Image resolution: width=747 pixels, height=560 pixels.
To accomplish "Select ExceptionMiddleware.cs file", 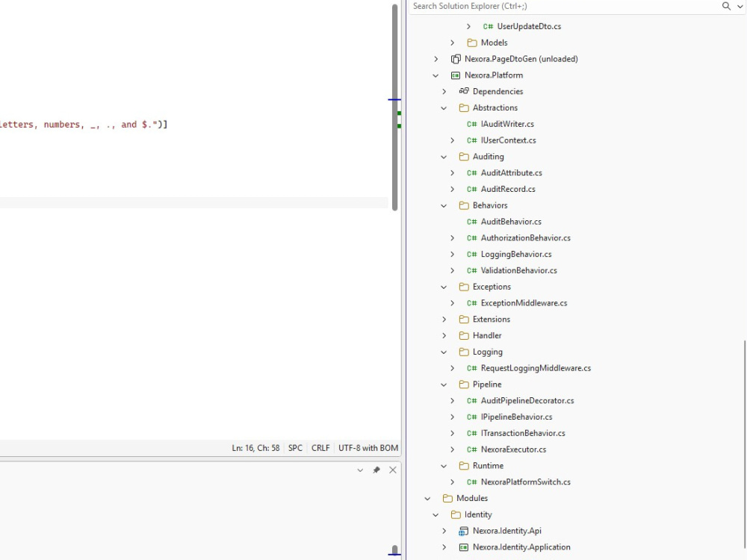I will 524,303.
